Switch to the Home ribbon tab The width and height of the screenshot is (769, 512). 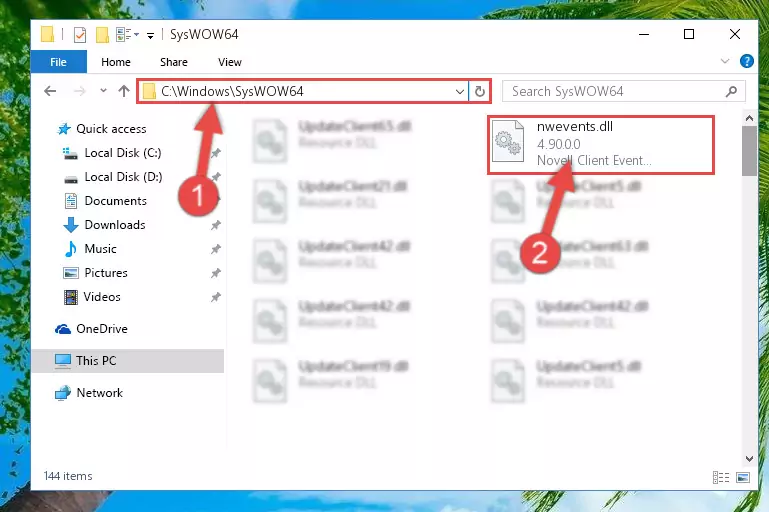pos(116,62)
